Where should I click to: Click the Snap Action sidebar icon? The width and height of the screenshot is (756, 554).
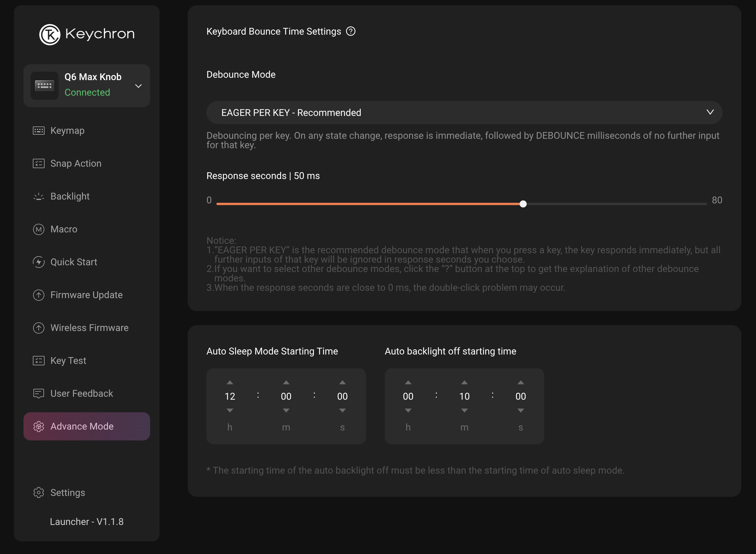[x=38, y=163]
